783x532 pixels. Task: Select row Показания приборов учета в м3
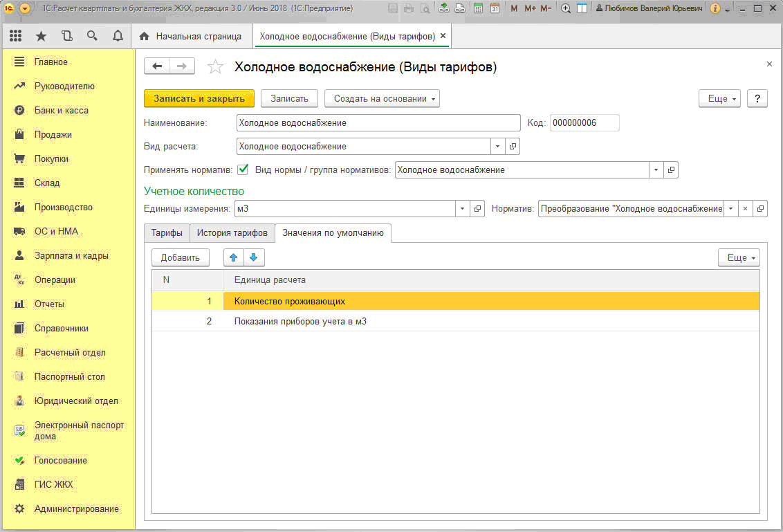pos(455,321)
